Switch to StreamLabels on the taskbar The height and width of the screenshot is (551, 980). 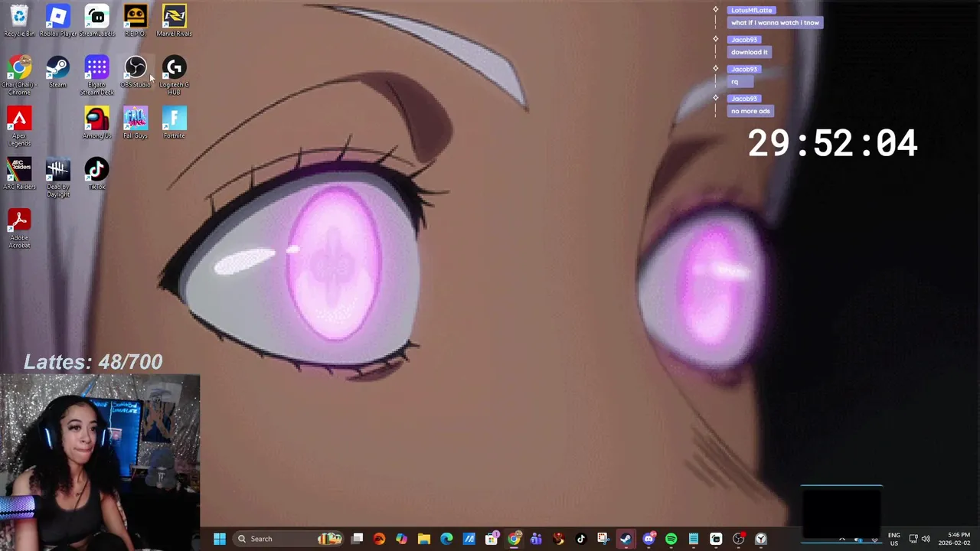[716, 539]
